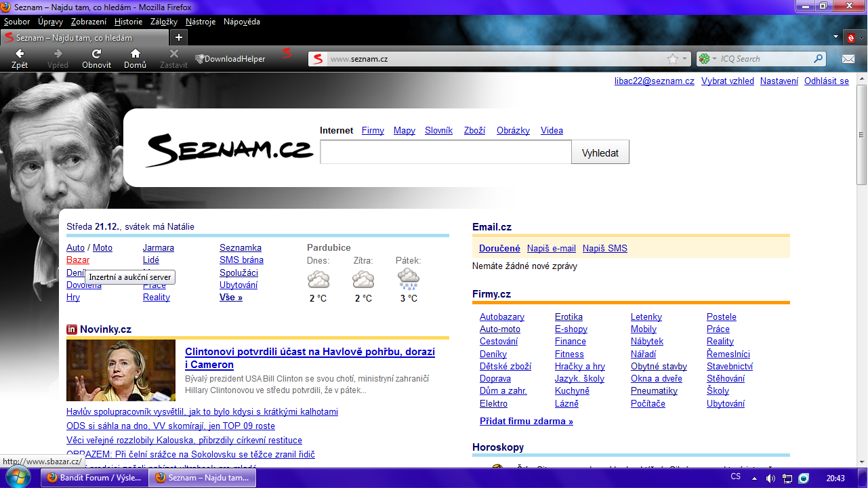Open Nastavení link

[779, 81]
